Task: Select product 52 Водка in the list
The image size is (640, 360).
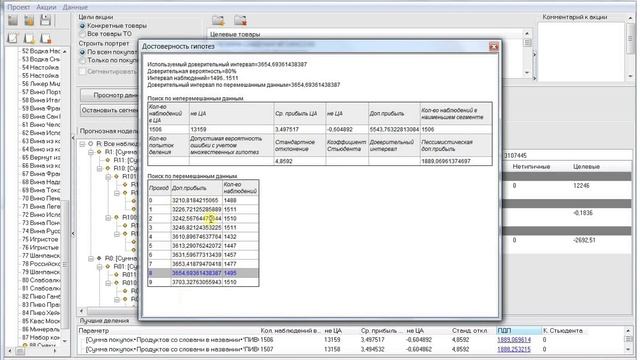Action: pos(41,51)
